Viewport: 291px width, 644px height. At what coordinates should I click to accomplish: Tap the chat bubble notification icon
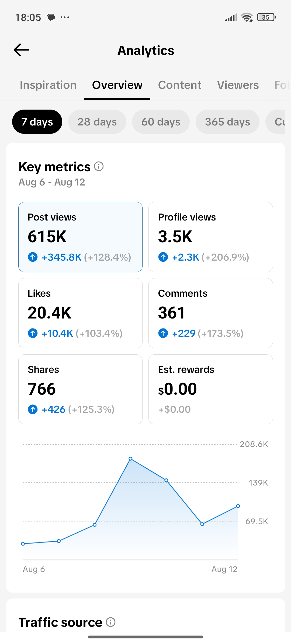[51, 17]
